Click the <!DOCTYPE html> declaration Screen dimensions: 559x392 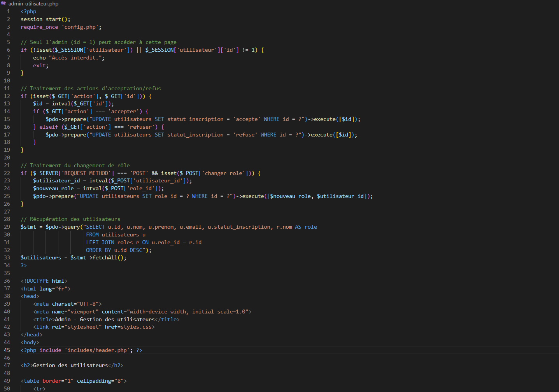(x=44, y=281)
